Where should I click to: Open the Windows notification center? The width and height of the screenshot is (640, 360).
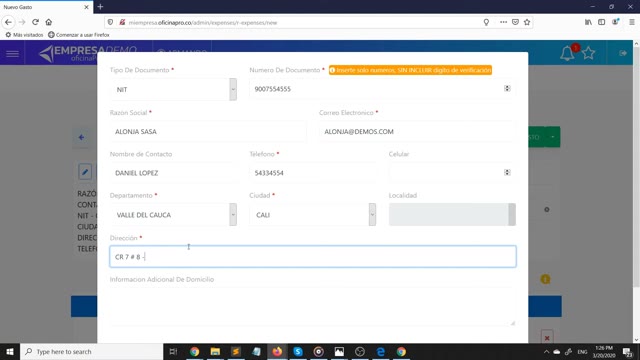(628, 351)
